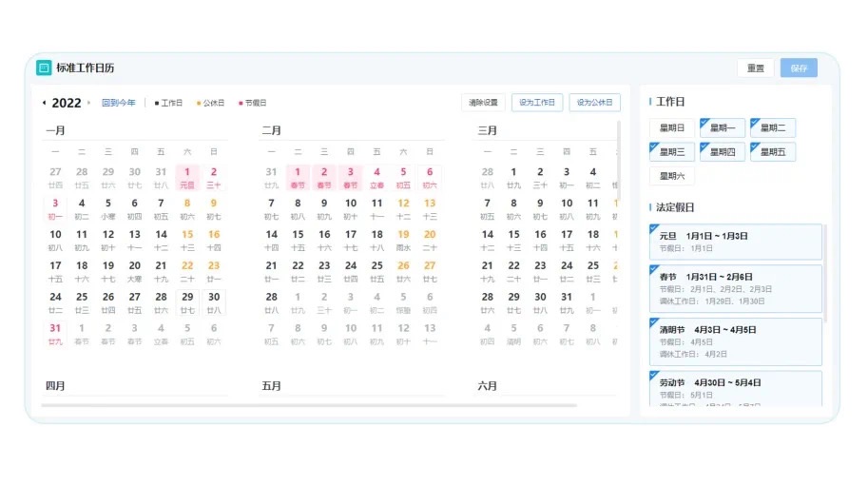Toggle 星期五 as a workday
Viewport: 868px width, 486px height.
(773, 151)
